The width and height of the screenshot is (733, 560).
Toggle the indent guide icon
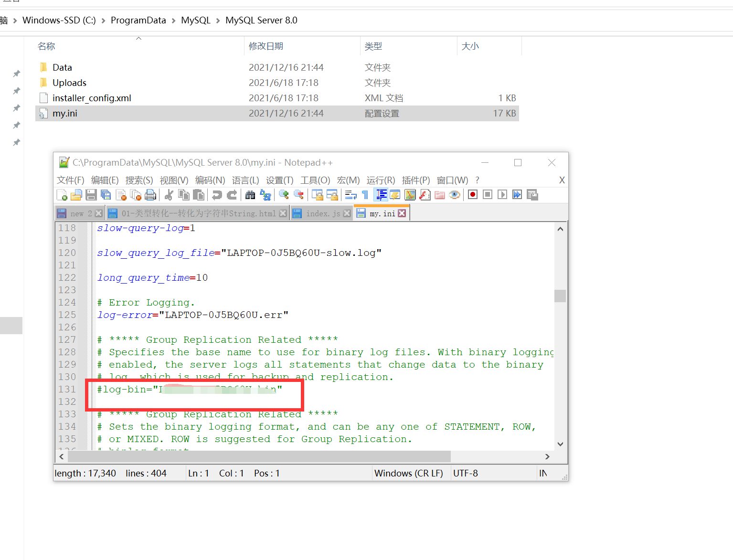pyautogui.click(x=381, y=195)
